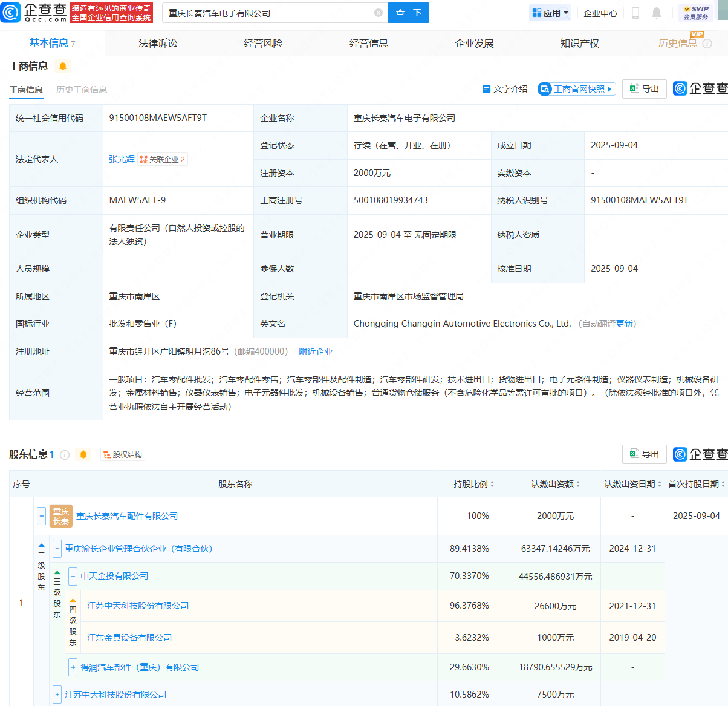Click the 查一下 search button

pyautogui.click(x=409, y=13)
